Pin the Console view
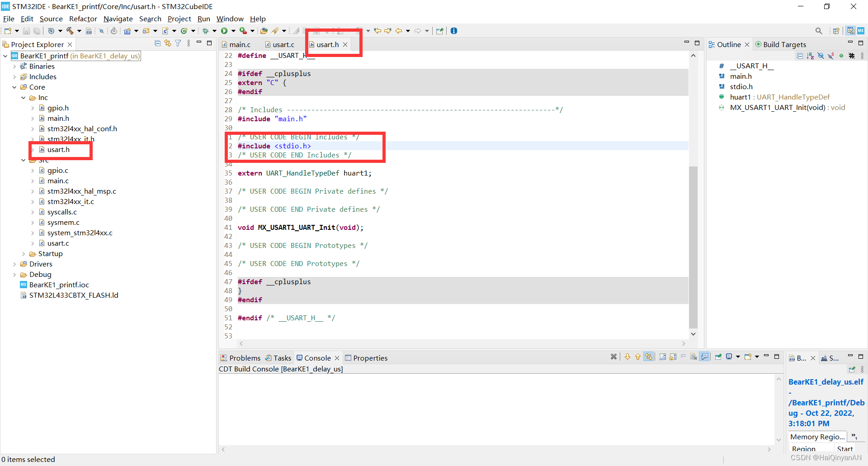The width and height of the screenshot is (868, 466). 718,357
